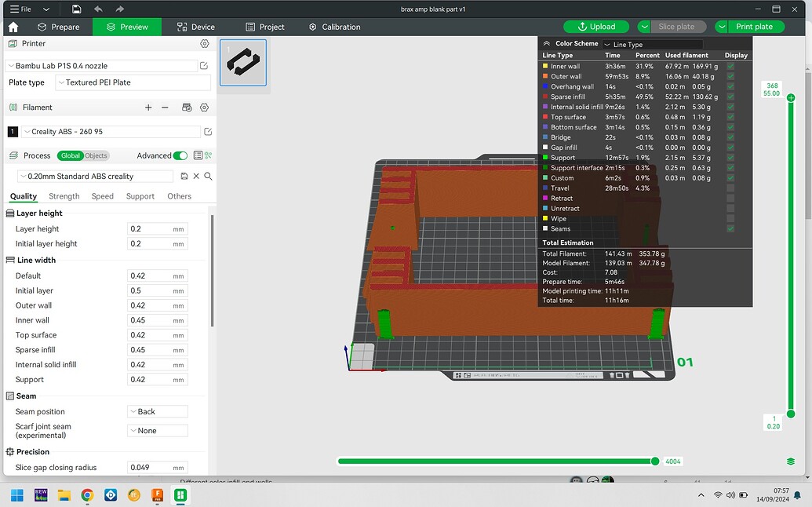
Task: Click bottom handle of vertical layer slider
Action: pyautogui.click(x=791, y=414)
